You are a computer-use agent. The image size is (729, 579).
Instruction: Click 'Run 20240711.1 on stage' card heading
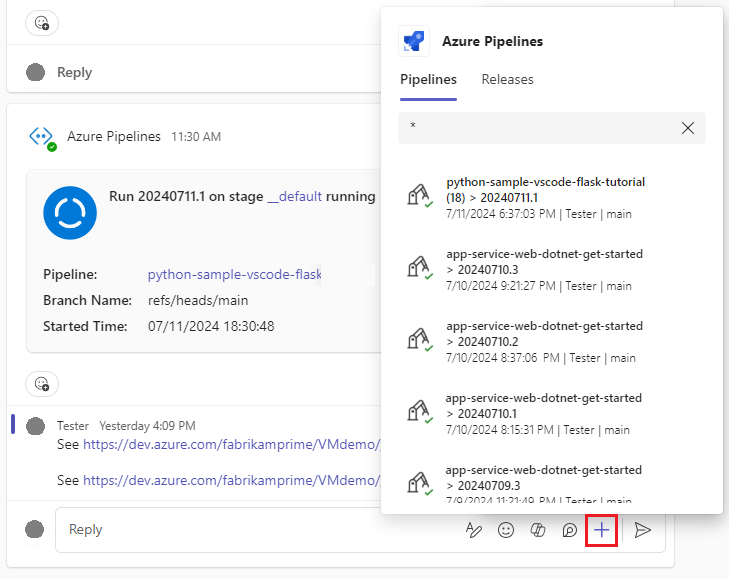[186, 197]
